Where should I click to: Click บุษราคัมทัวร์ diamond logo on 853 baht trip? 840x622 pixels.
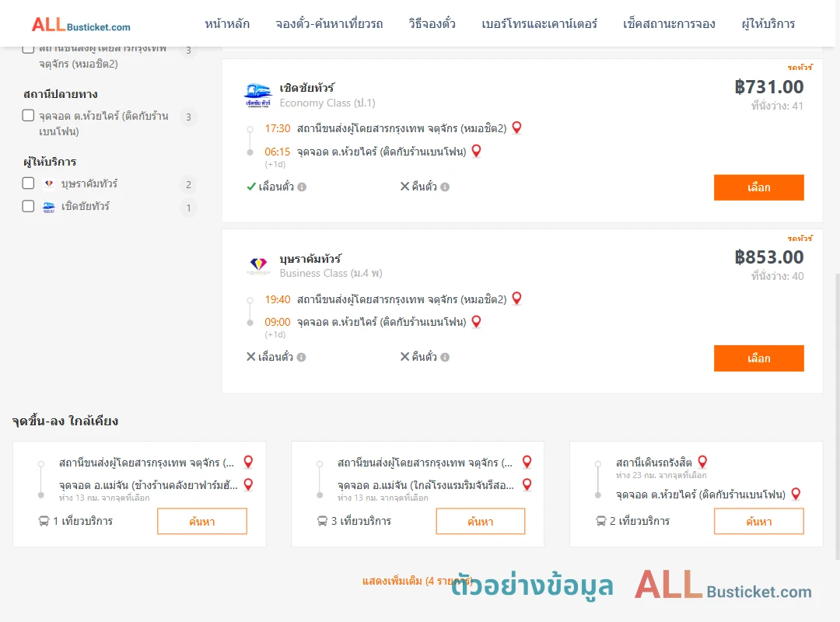(258, 265)
